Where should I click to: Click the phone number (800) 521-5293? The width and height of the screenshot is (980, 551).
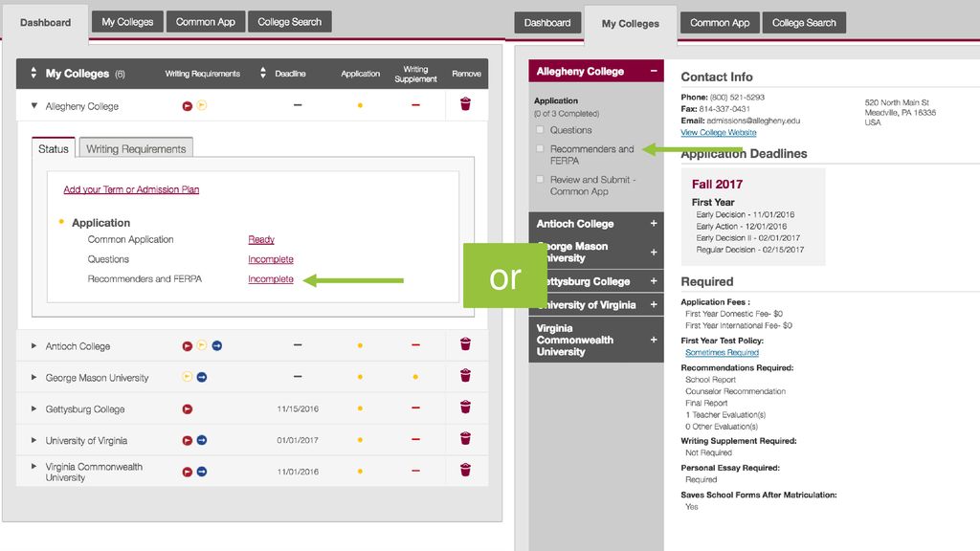[x=737, y=98]
